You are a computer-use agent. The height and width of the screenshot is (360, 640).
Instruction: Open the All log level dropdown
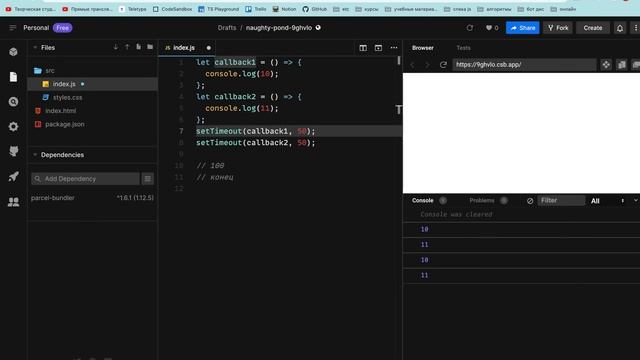[607, 201]
